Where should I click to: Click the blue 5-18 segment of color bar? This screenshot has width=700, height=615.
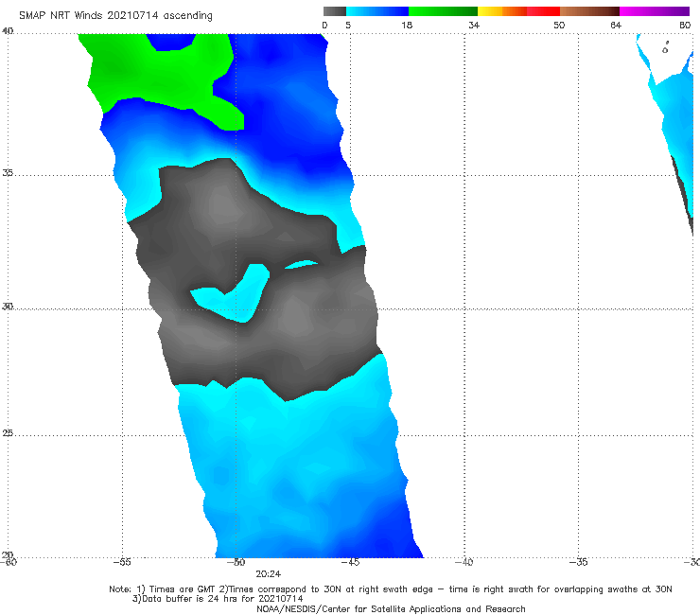(377, 11)
